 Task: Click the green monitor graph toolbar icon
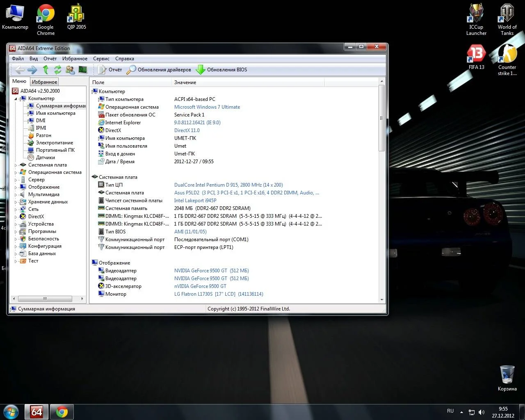pyautogui.click(x=83, y=70)
